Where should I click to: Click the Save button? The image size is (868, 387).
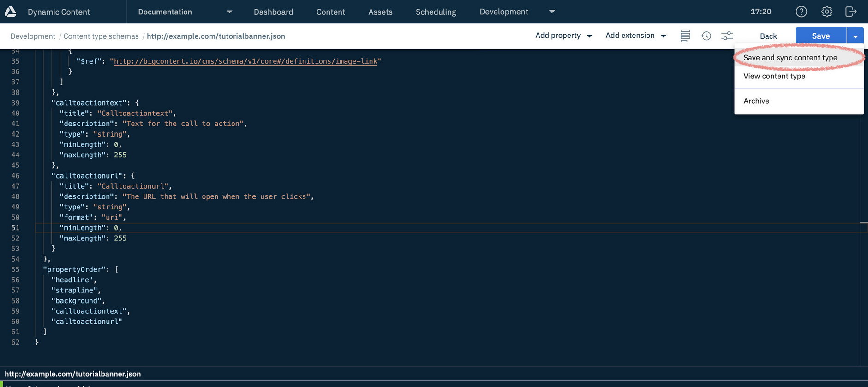(x=821, y=36)
